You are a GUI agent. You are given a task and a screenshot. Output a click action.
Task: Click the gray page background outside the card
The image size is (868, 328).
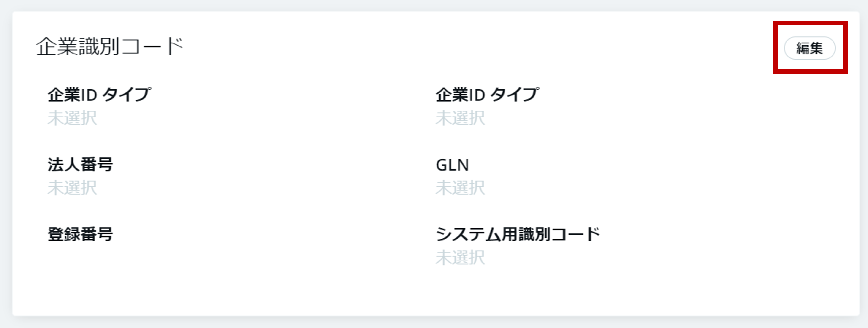click(x=434, y=323)
